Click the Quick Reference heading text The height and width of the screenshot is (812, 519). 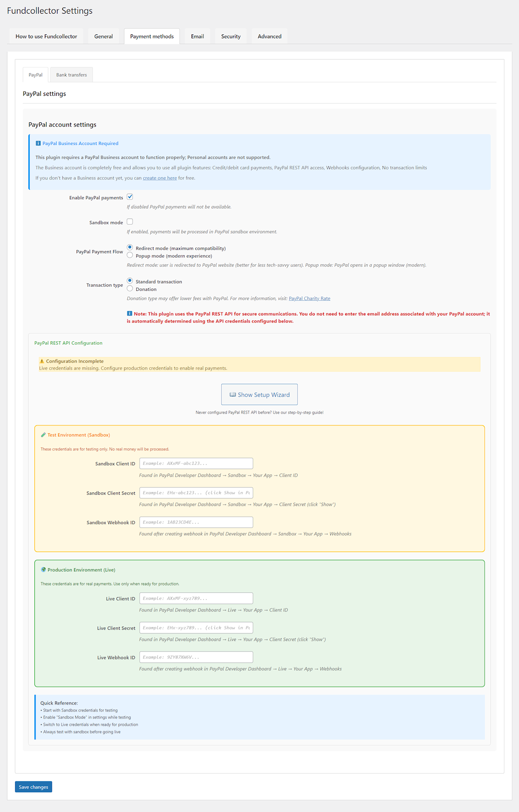(x=59, y=703)
